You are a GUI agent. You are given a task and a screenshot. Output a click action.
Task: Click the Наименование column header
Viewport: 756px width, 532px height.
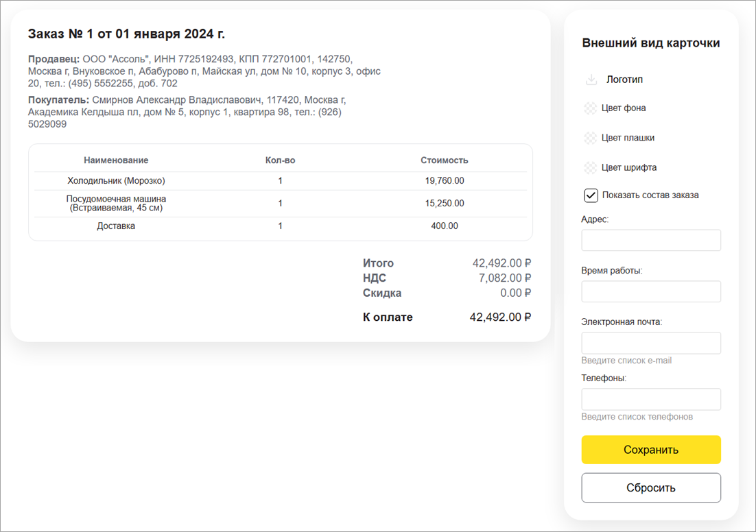point(116,160)
